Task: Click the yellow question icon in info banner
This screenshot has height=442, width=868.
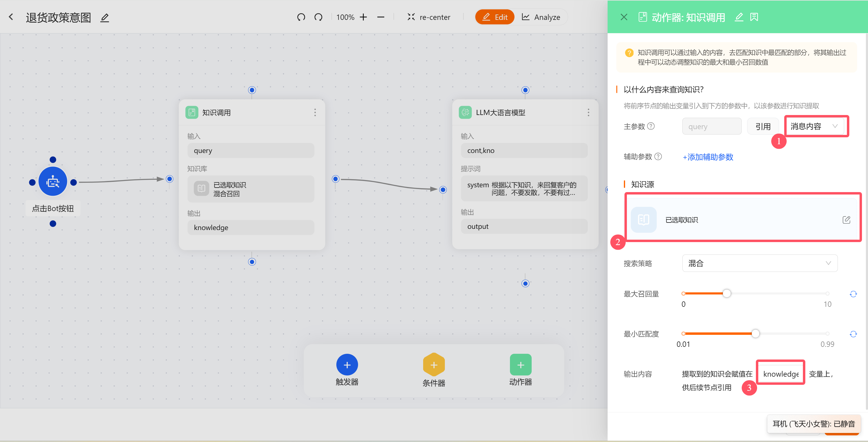Action: [629, 53]
